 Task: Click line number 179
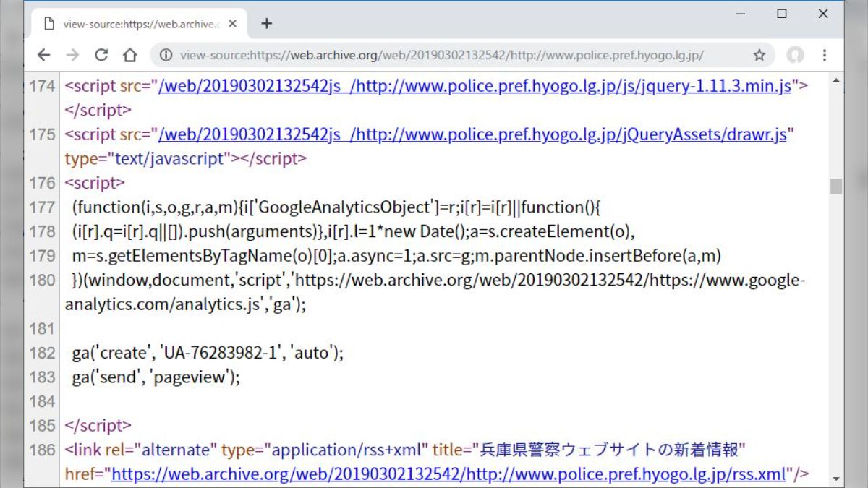click(42, 256)
